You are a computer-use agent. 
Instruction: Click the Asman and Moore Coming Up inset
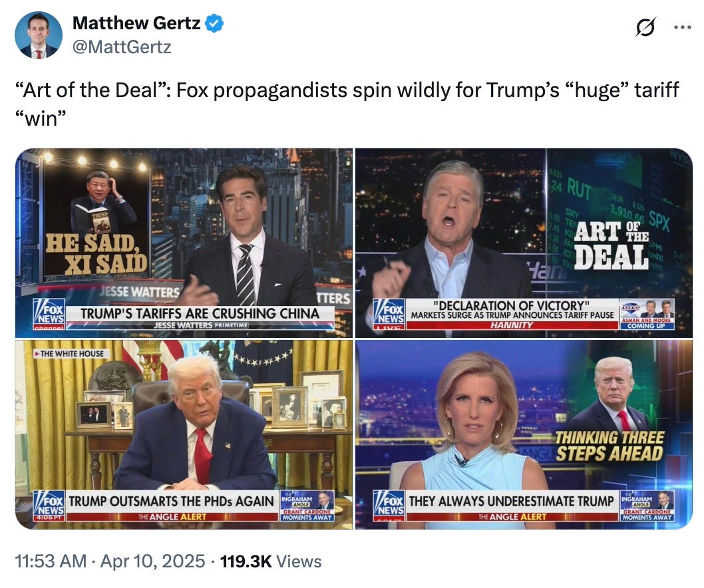[648, 314]
